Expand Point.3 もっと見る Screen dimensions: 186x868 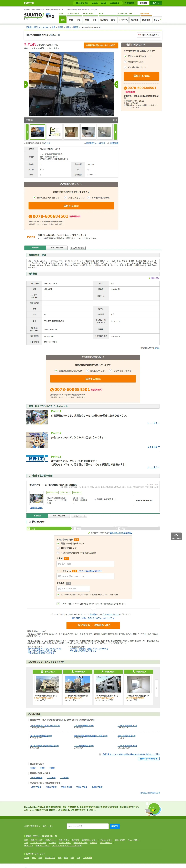[x=154, y=467]
